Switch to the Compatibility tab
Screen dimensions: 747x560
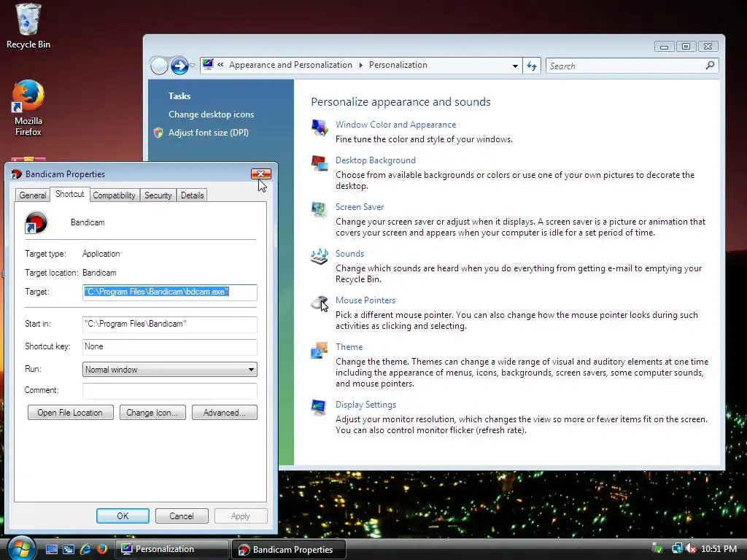point(114,195)
